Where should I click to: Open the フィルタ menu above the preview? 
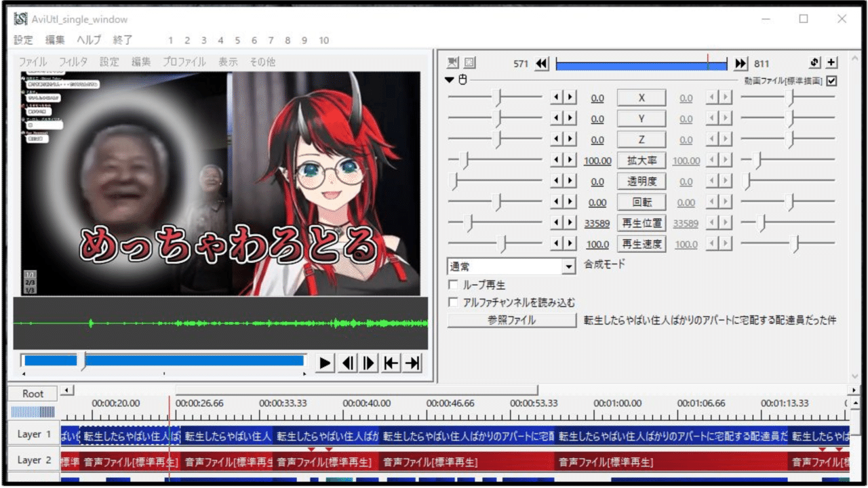point(73,62)
